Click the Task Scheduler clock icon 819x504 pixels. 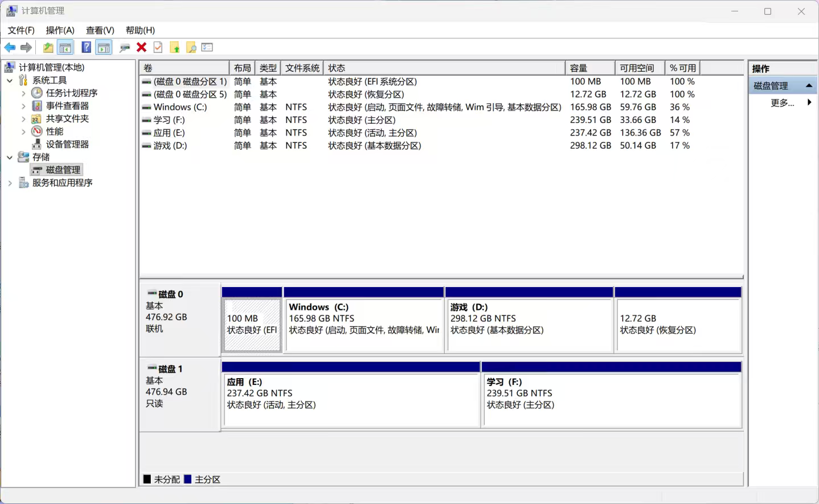37,93
